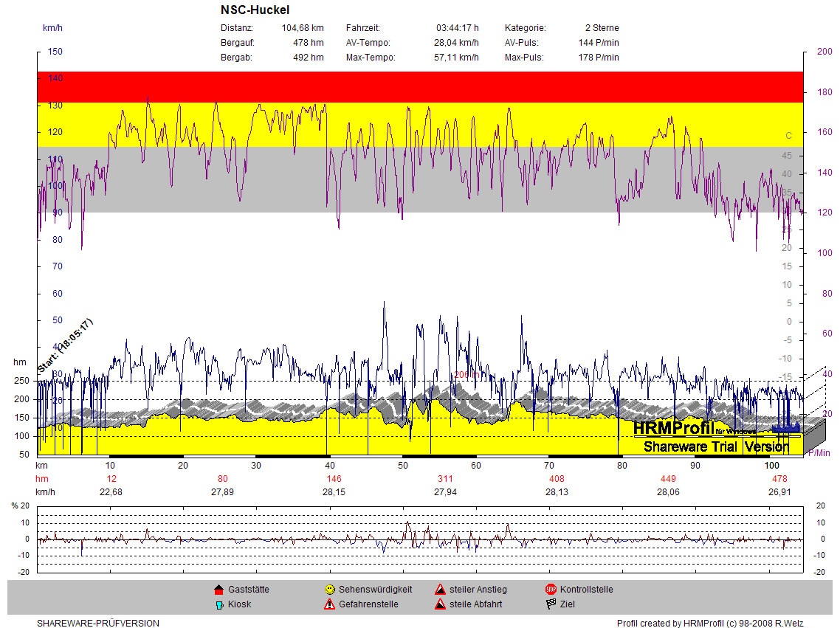Click the red Gaststätte house icon
840x628 pixels.
(x=218, y=590)
